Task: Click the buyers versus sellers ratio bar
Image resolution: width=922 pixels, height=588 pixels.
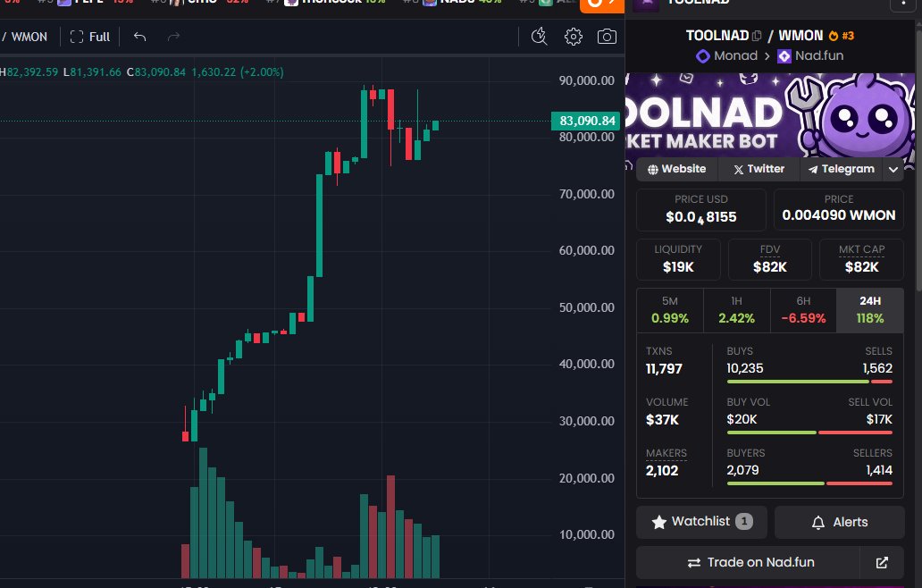Action: point(809,483)
